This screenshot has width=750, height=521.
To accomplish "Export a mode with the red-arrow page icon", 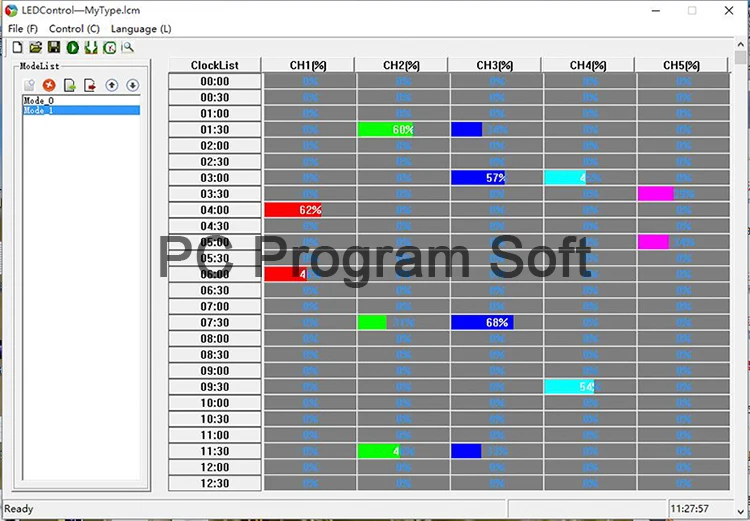I will click(x=90, y=85).
